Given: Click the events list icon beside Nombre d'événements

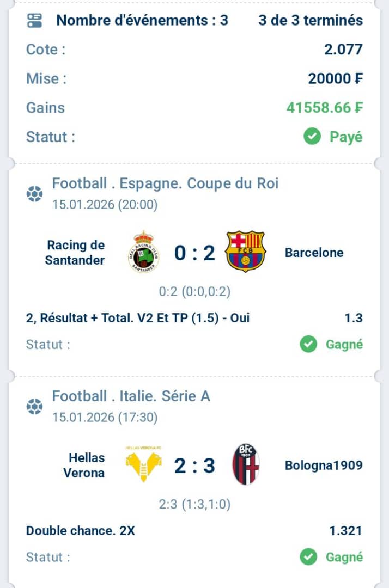Looking at the screenshot, I should [35, 21].
